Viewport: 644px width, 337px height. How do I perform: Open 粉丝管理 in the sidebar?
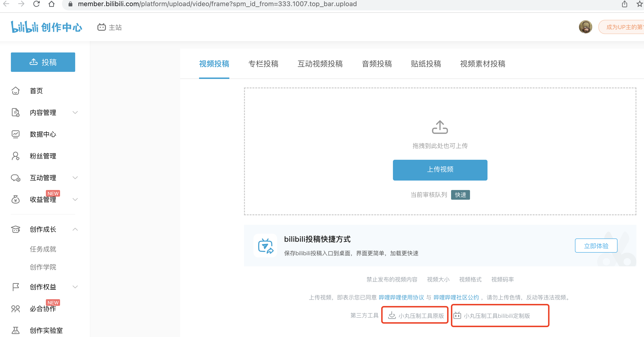tap(43, 156)
